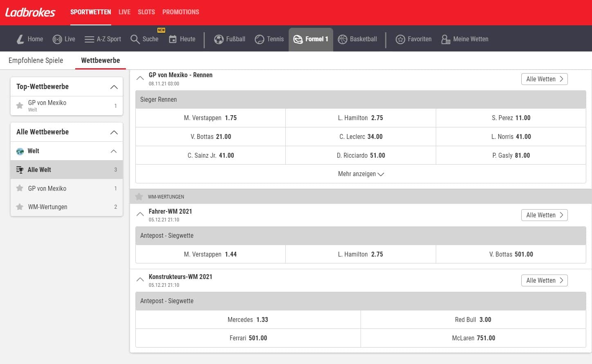Viewport: 592px width, 364px height.
Task: Bet on Ferrari at 501.00
Action: coord(248,338)
